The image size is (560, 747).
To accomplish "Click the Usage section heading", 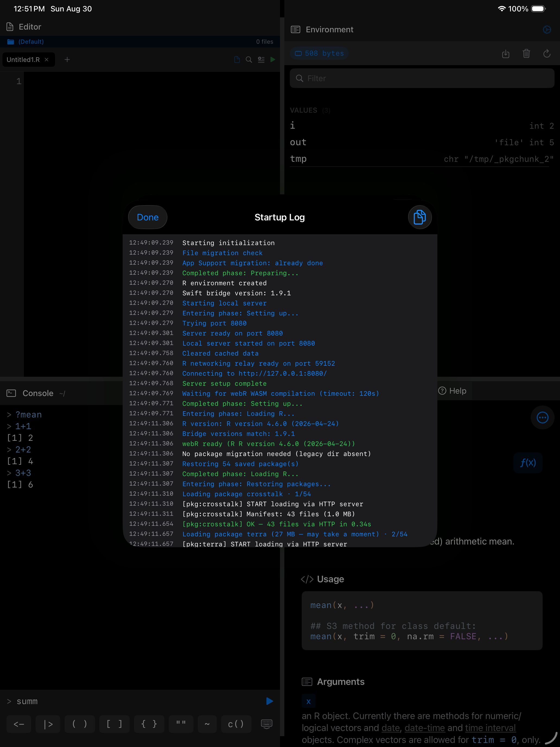I will pyautogui.click(x=330, y=579).
